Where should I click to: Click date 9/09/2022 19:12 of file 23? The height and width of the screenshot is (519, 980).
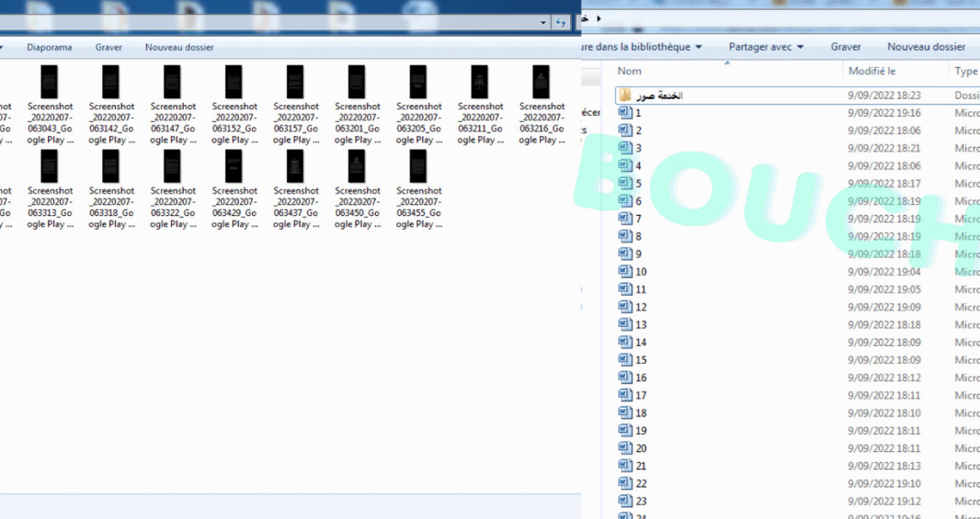(x=883, y=501)
